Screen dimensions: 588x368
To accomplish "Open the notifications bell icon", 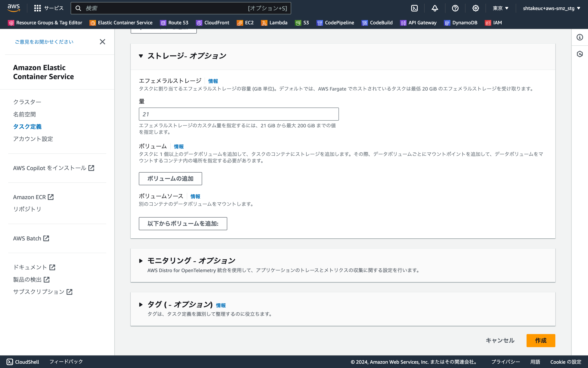I will (x=435, y=8).
